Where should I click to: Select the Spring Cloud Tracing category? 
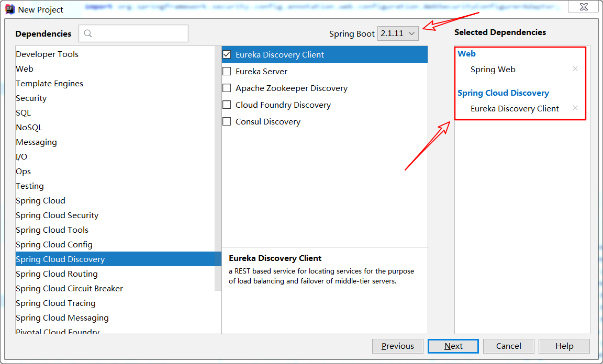[x=115, y=303]
